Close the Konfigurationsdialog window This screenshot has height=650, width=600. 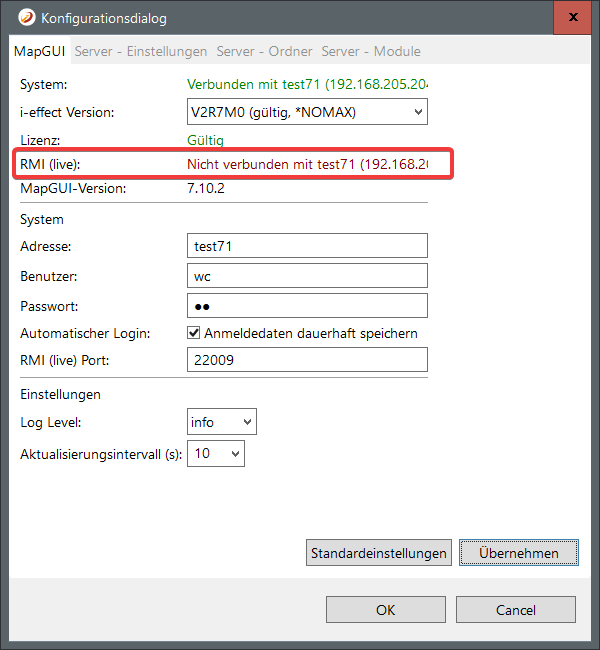[x=571, y=18]
